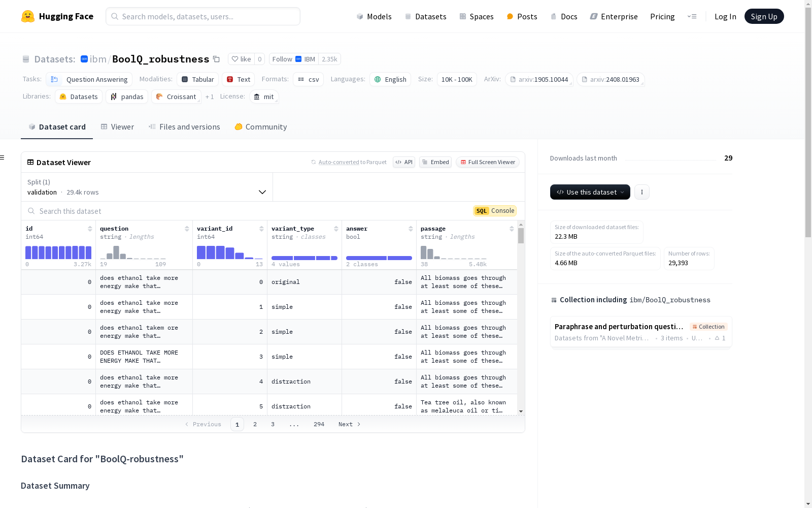812x508 pixels.
Task: Click the ibm namespace link in title
Action: [x=98, y=59]
